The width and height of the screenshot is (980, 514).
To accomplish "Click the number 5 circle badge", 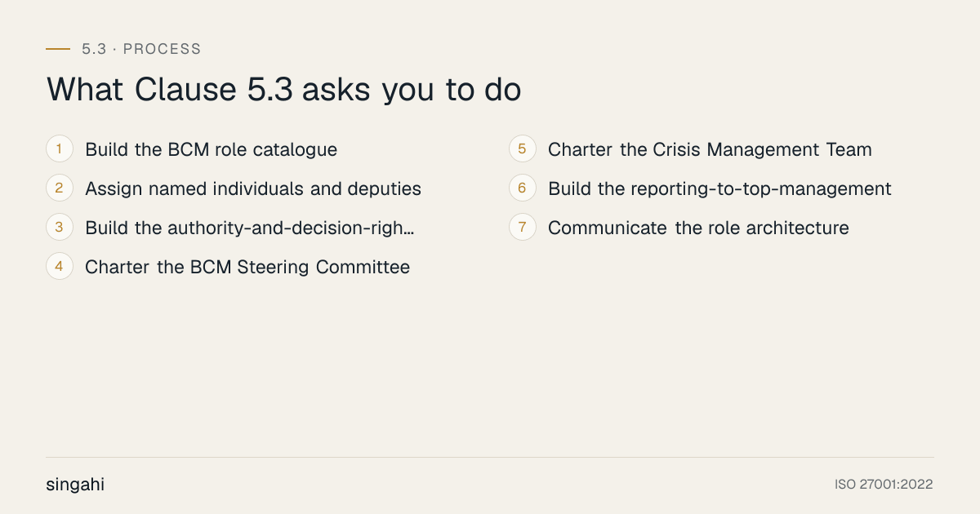I will point(523,149).
